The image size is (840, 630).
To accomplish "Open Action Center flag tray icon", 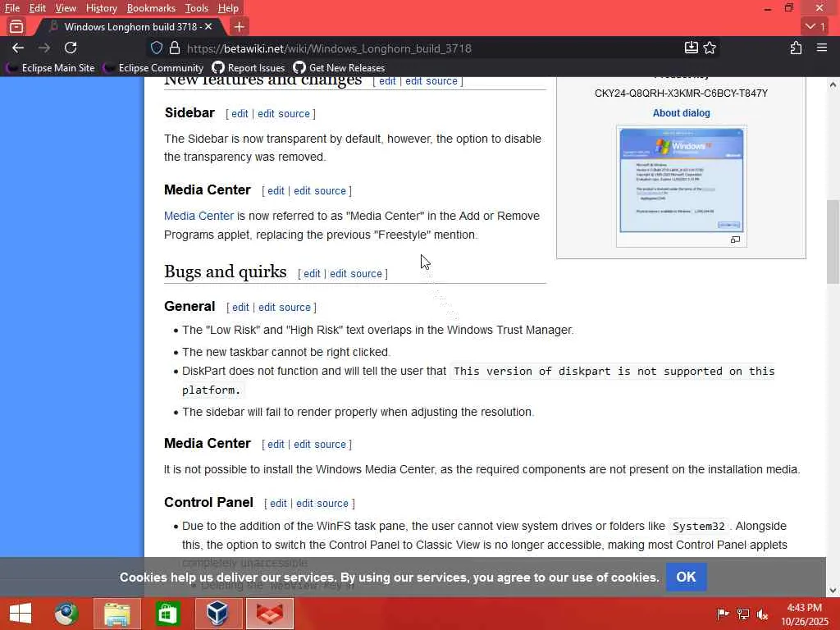I will pos(723,614).
